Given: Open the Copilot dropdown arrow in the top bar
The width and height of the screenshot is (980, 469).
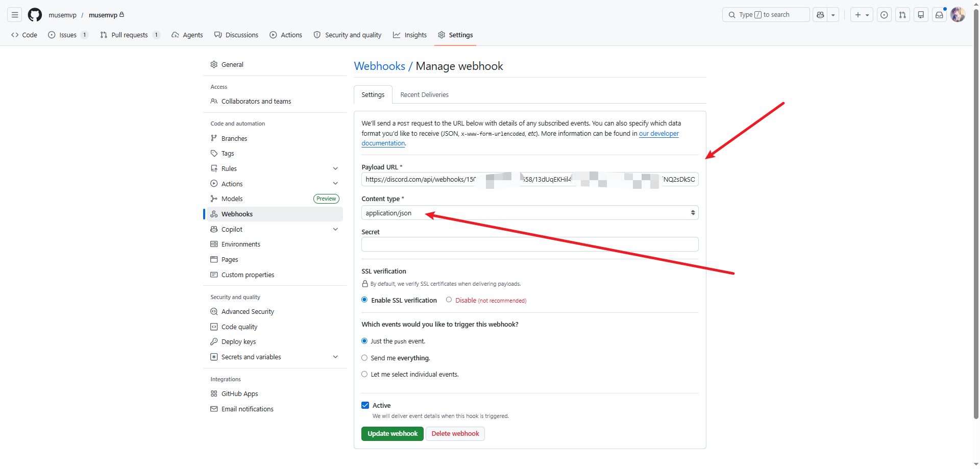Looking at the screenshot, I should pyautogui.click(x=833, y=15).
